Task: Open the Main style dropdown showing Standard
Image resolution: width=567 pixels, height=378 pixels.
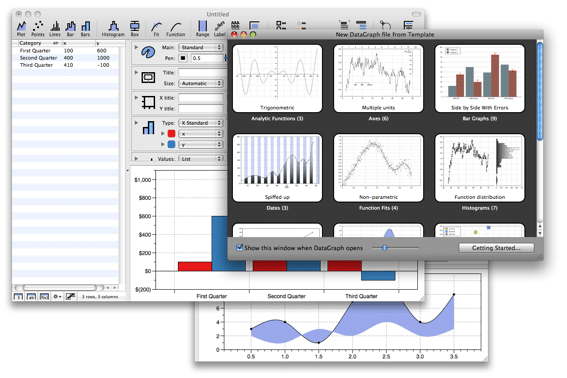Action: coord(200,47)
